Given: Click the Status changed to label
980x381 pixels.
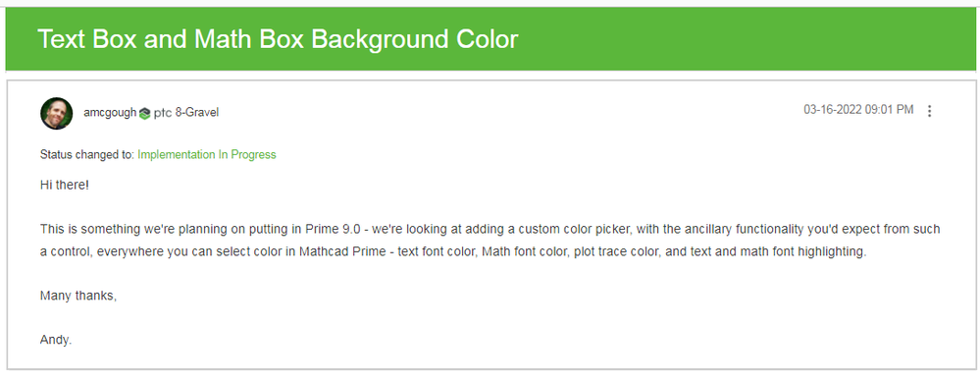Looking at the screenshot, I should (x=87, y=154).
